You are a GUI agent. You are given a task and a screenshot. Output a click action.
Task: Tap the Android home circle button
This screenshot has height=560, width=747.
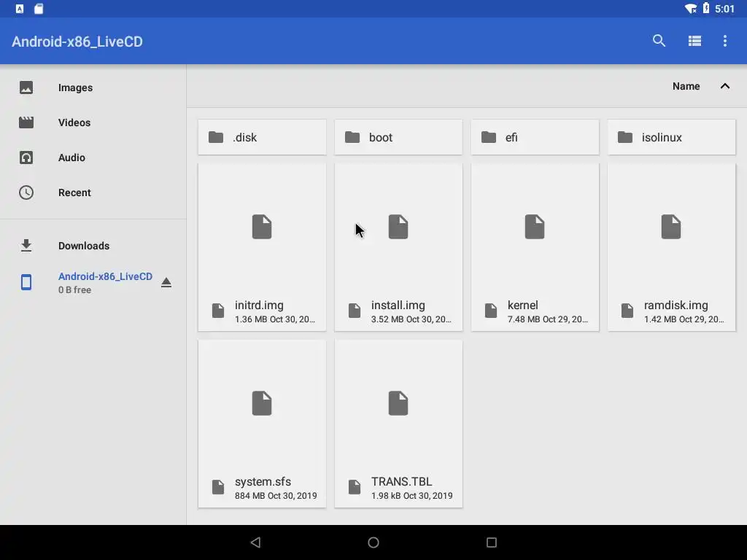(x=373, y=542)
